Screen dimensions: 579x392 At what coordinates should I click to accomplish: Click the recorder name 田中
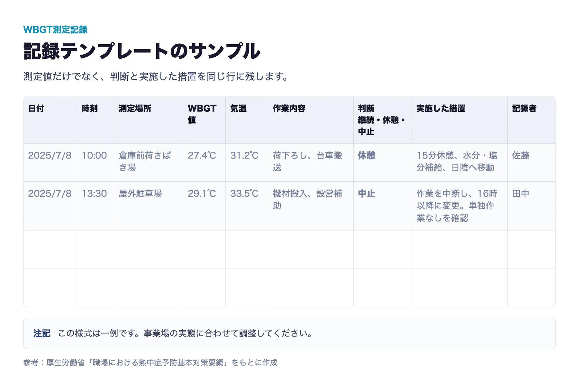[521, 193]
